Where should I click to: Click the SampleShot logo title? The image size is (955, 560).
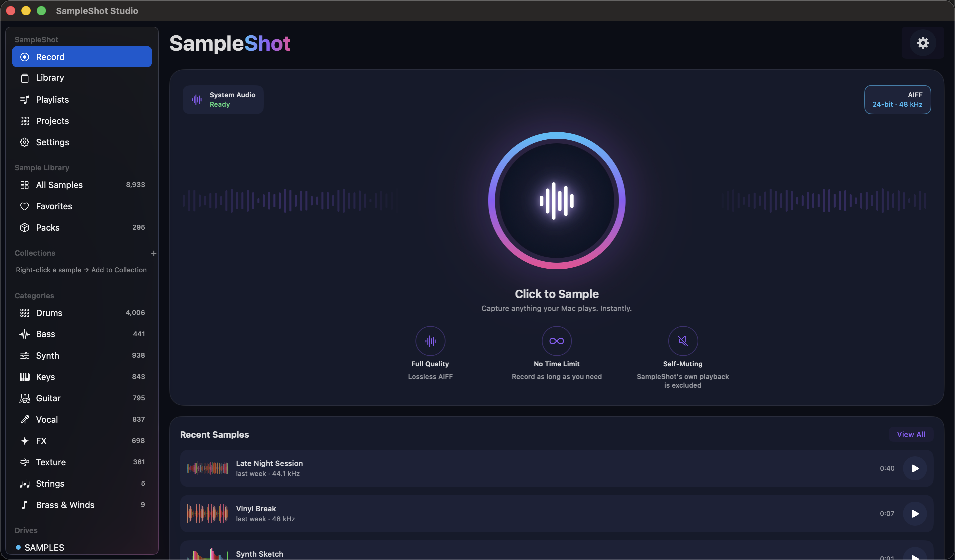[230, 44]
